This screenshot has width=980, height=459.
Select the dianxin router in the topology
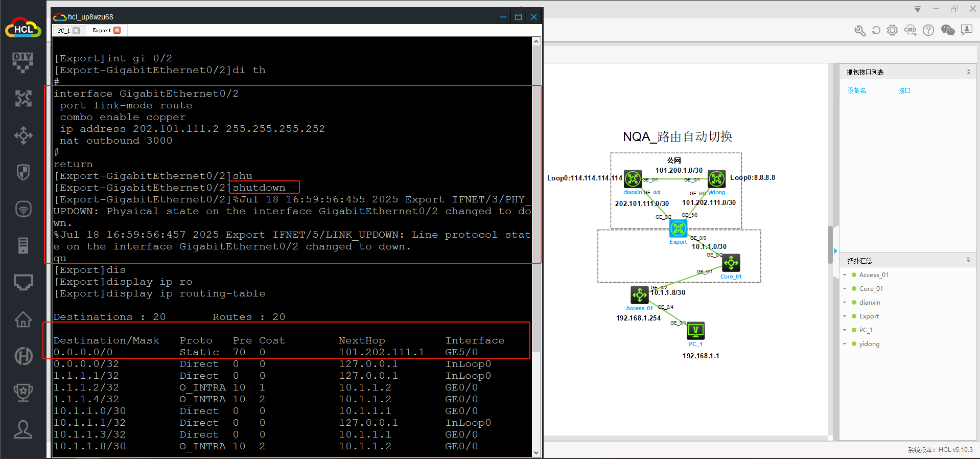coord(633,179)
